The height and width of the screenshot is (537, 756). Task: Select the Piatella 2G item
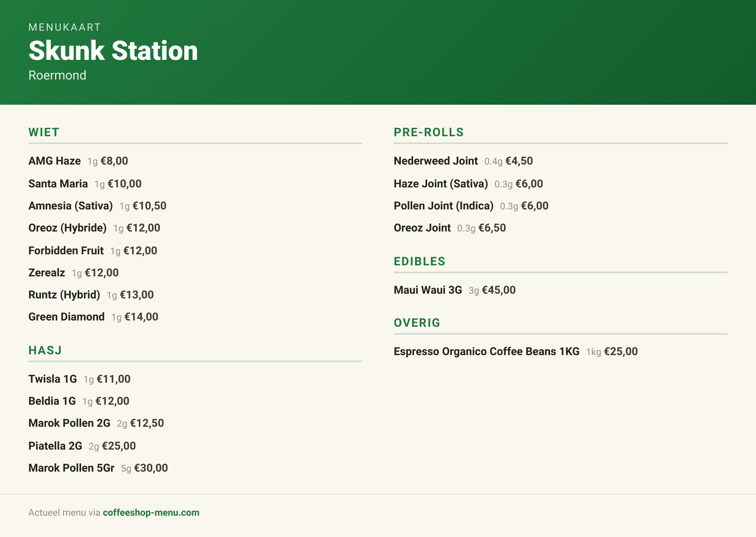coord(55,446)
